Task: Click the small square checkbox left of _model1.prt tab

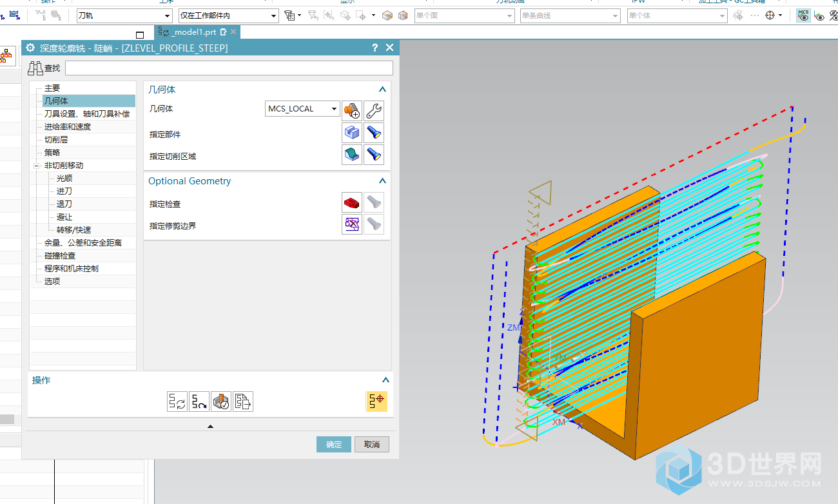Action: click(x=140, y=35)
